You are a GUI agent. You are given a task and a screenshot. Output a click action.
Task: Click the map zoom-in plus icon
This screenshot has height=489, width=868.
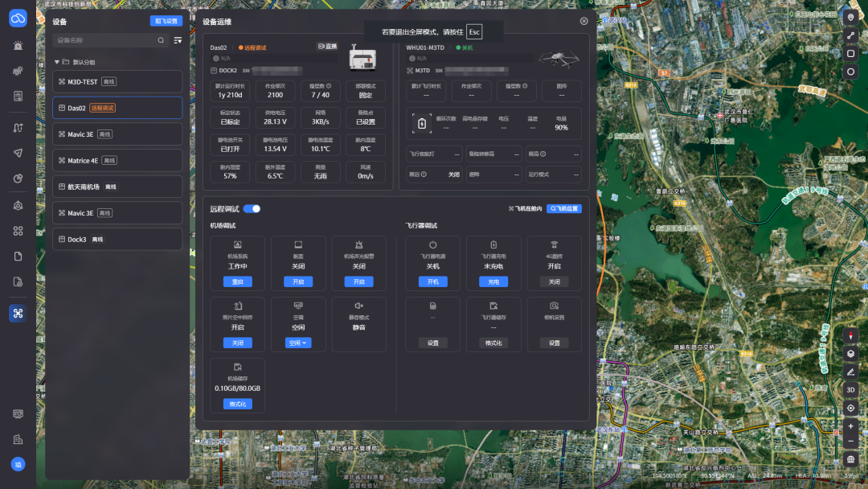click(x=851, y=426)
